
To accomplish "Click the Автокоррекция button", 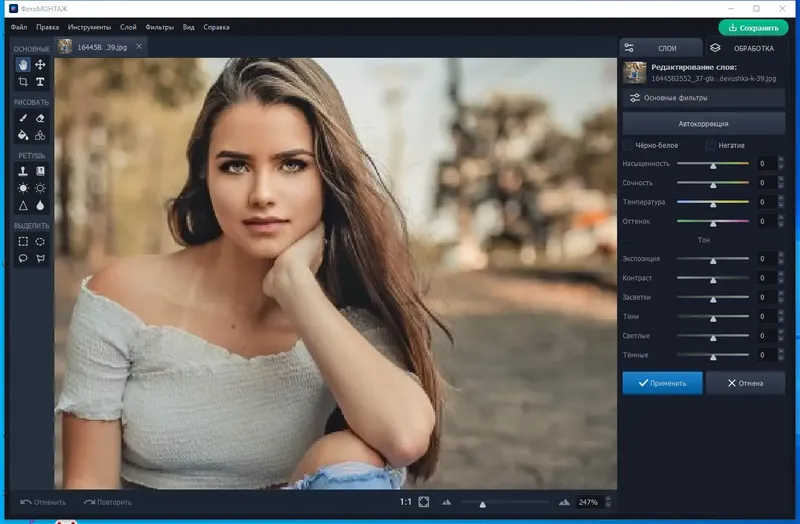I will pos(704,123).
